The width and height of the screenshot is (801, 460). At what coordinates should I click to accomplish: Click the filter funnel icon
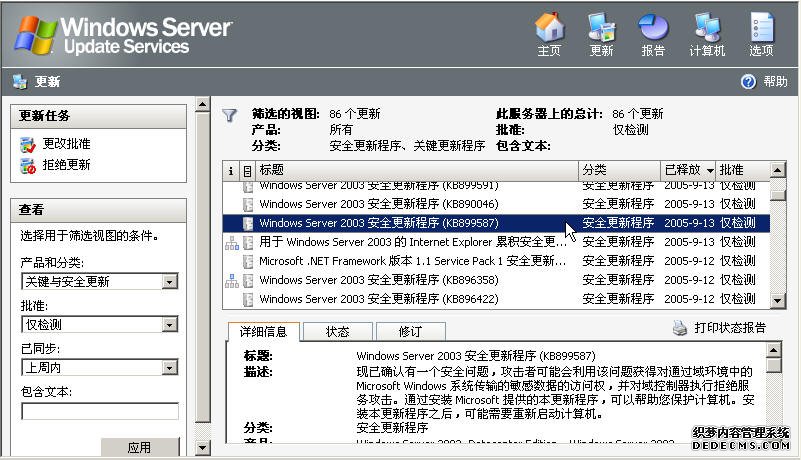230,116
